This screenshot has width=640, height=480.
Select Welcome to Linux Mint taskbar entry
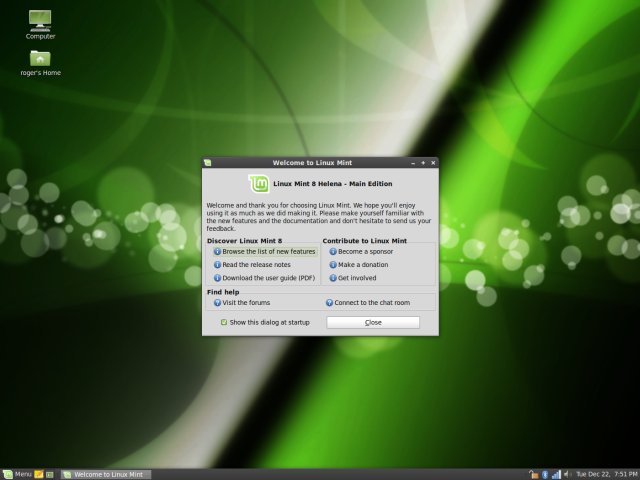[x=104, y=474]
